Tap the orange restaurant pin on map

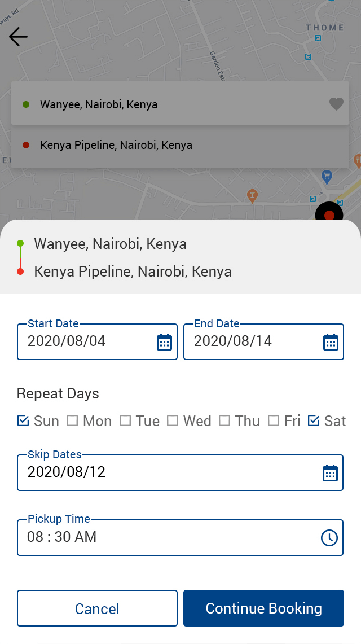click(x=253, y=196)
